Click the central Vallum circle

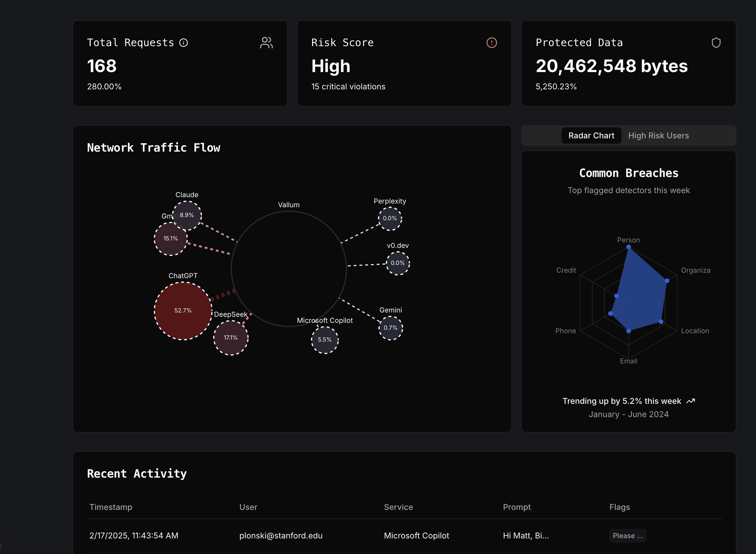coord(288,268)
